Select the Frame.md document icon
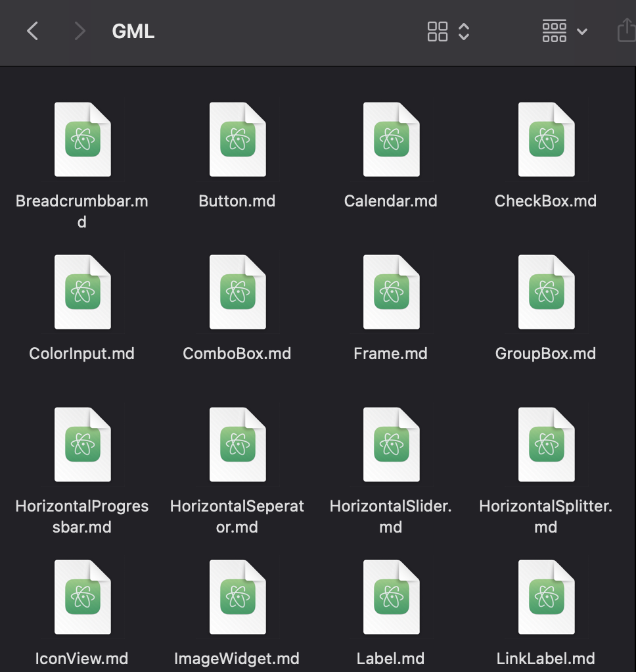 (391, 291)
